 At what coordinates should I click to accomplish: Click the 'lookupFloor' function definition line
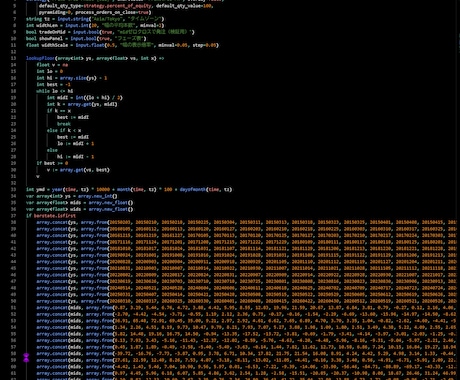[95, 58]
